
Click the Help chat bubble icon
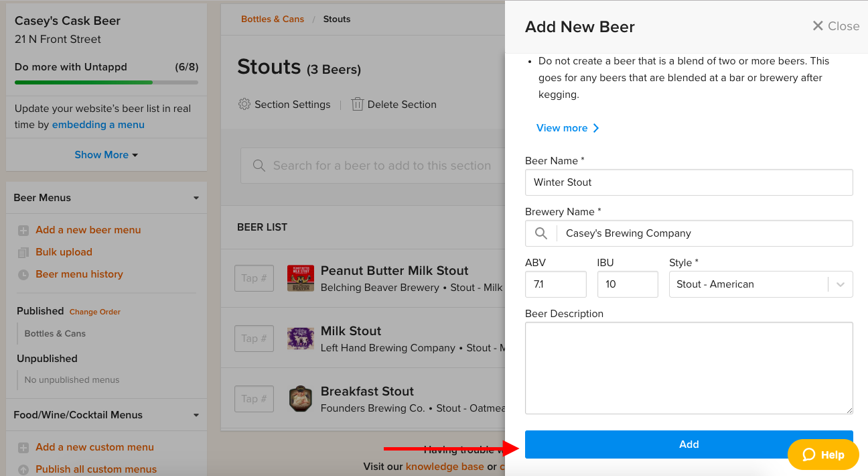tap(809, 455)
